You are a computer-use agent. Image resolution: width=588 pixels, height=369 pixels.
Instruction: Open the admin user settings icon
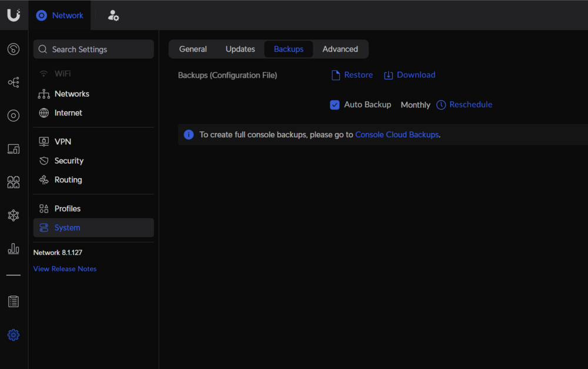pos(113,15)
